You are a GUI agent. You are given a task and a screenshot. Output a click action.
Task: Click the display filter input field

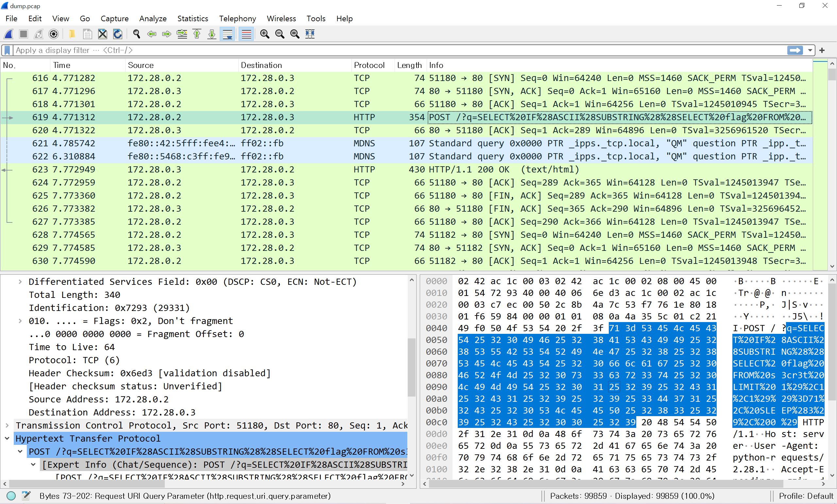(x=398, y=50)
